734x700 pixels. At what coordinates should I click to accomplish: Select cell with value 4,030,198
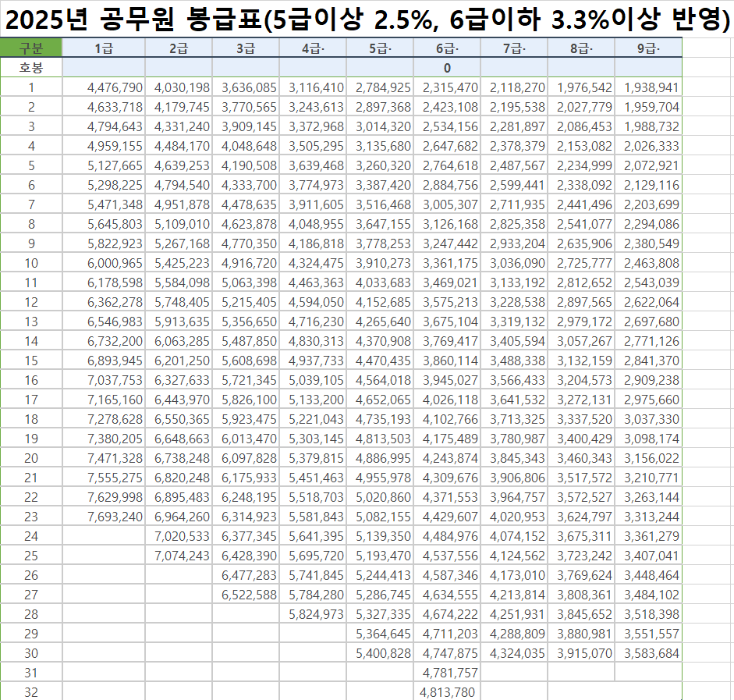coord(179,87)
